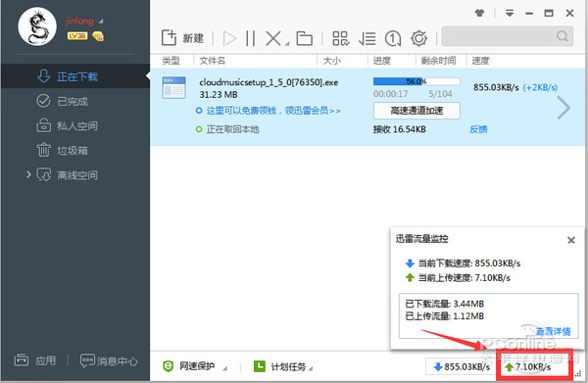
Task: Click the circled number one priority icon
Action: [x=393, y=38]
